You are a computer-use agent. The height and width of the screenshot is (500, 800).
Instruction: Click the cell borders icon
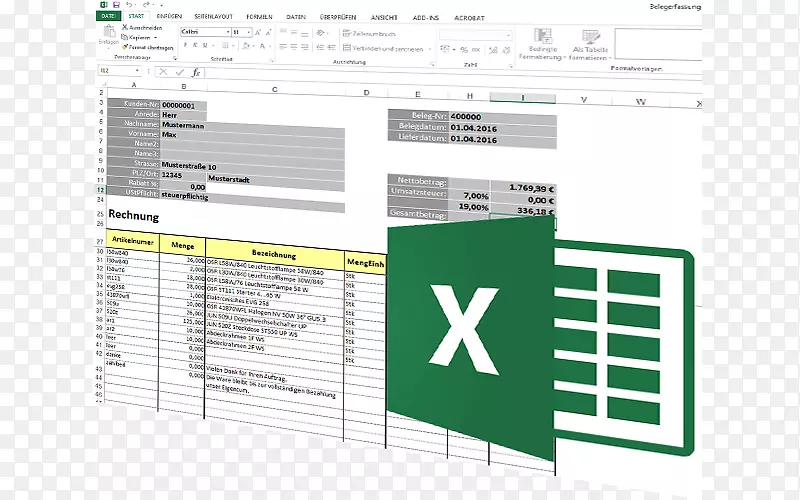point(225,46)
